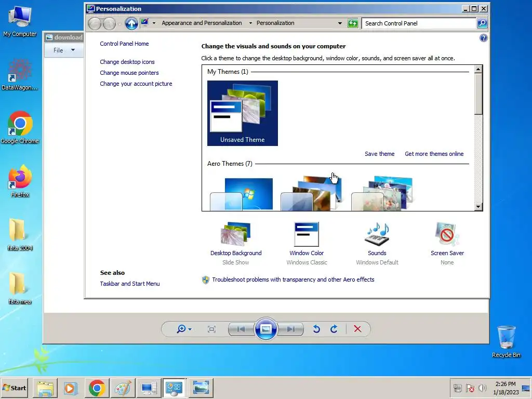This screenshot has width=532, height=399.
Task: Click Show desktop icon at tray edge
Action: pos(526,388)
